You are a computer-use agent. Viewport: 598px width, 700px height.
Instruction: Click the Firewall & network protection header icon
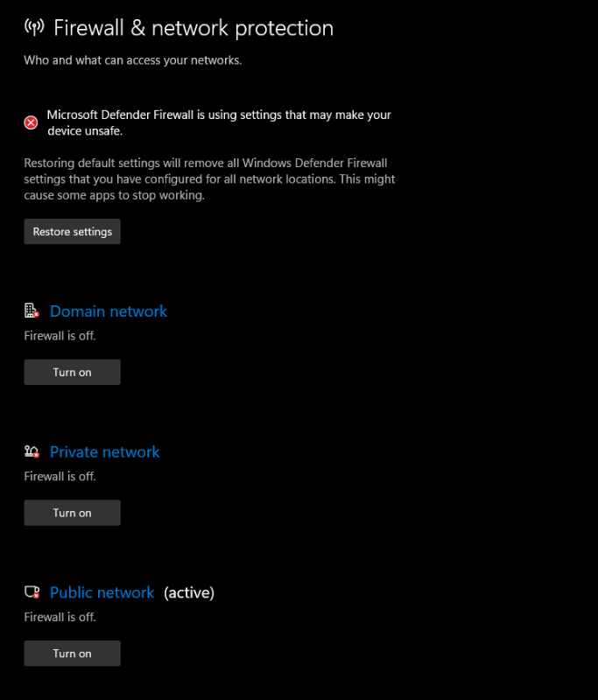[34, 27]
